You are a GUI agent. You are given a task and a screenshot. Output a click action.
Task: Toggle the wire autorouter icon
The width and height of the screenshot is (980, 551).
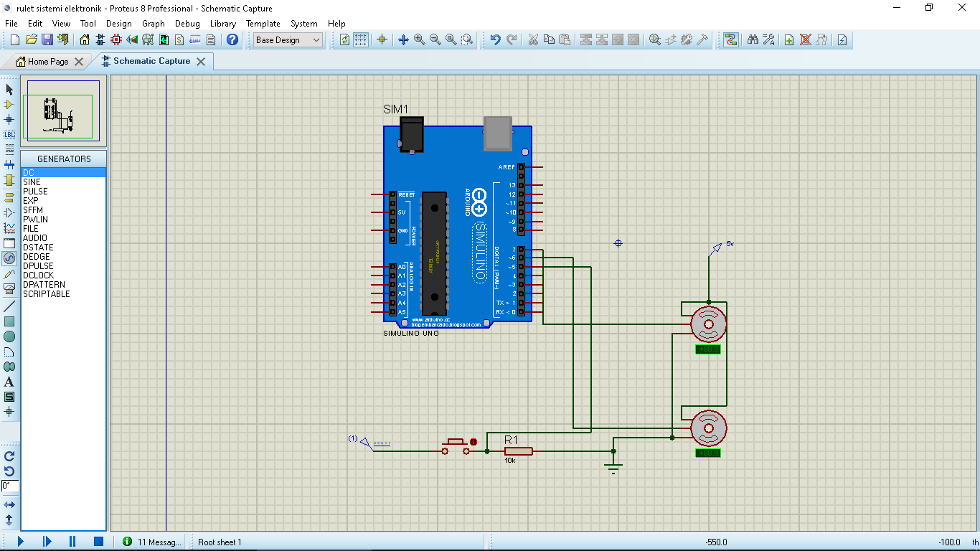tap(731, 40)
